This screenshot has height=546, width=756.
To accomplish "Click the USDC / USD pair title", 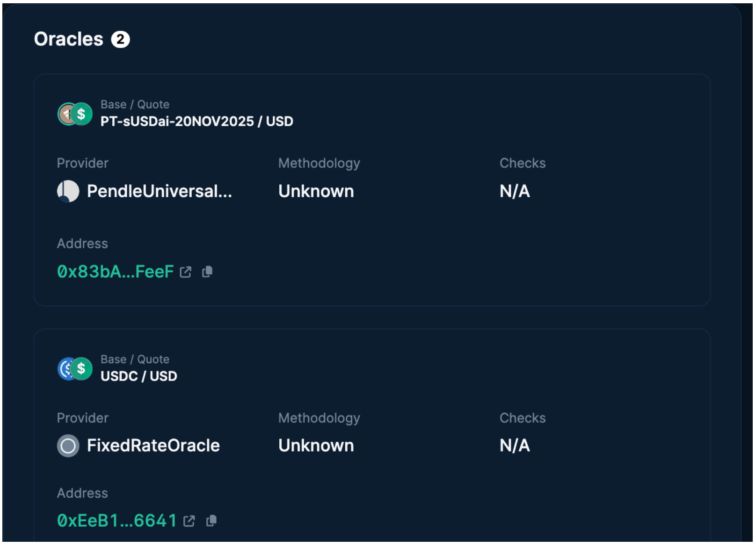I will (138, 376).
